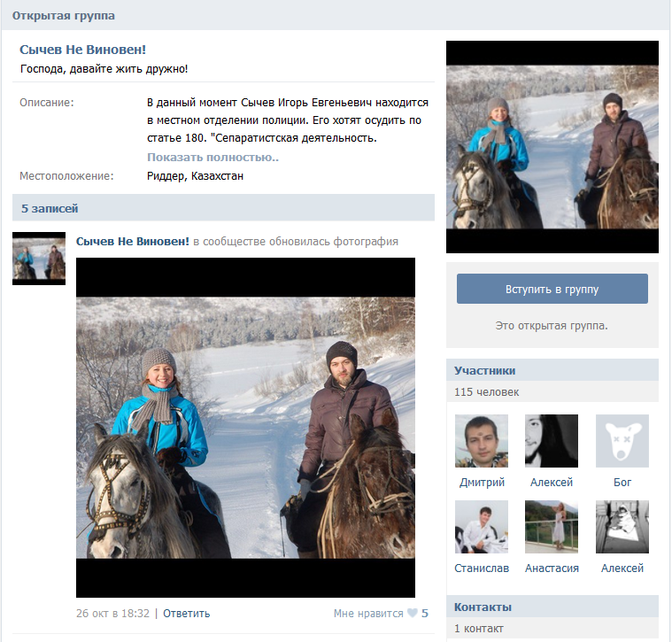
Task: Open the group title Сычев Не Виновен! heading
Action: [82, 50]
